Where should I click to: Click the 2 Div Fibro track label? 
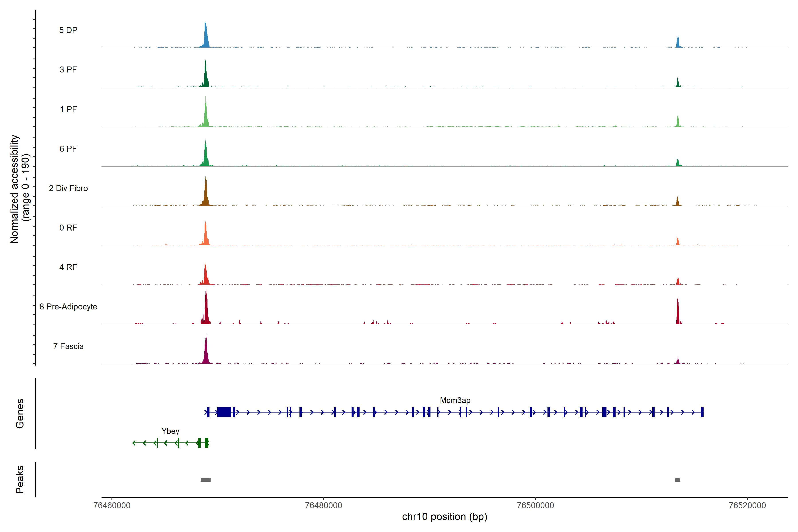68,188
